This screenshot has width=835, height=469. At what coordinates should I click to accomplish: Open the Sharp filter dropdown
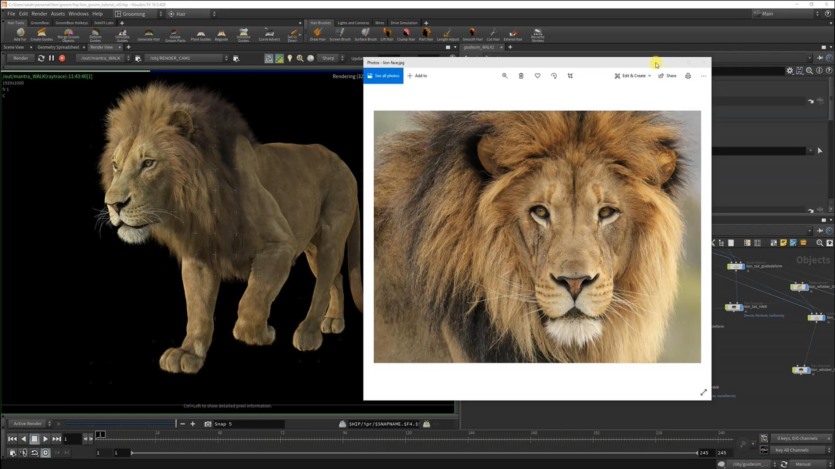(331, 58)
